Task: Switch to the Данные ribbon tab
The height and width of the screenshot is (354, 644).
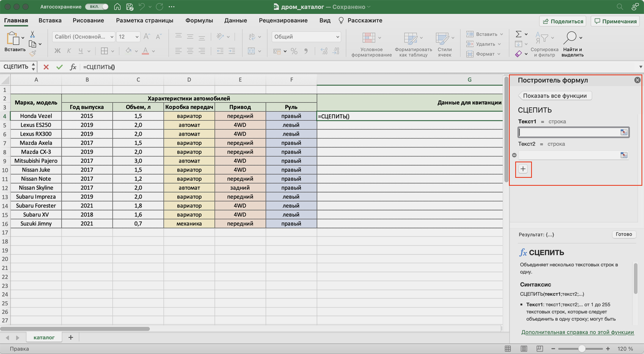Action: tap(235, 21)
